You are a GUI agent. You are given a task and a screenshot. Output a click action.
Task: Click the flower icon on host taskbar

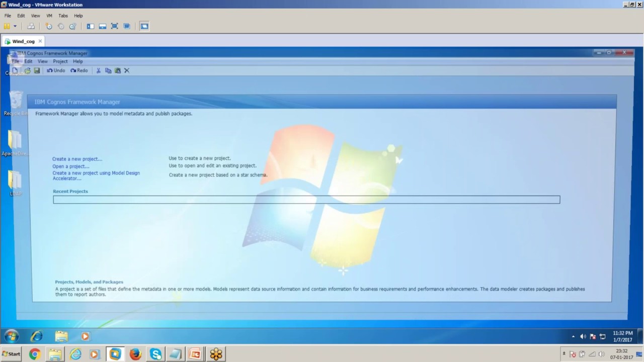pos(216,354)
